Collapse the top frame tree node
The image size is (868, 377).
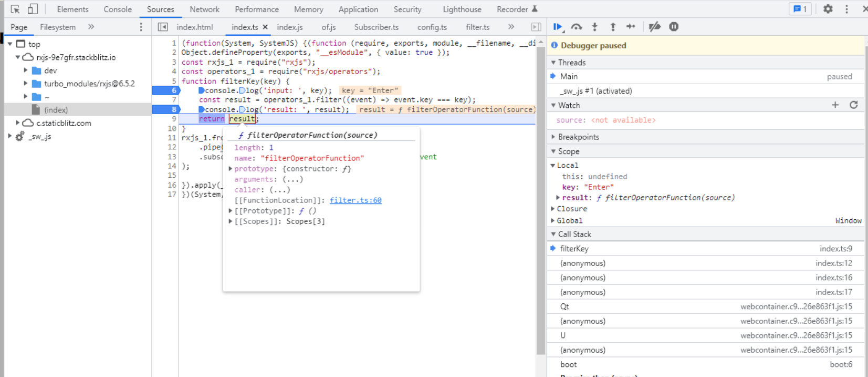[x=10, y=44]
